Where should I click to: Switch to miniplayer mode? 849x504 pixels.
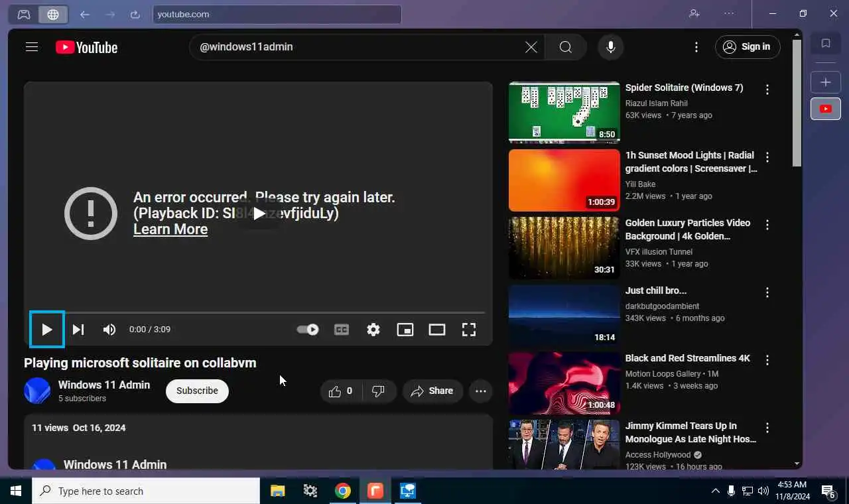[405, 330]
